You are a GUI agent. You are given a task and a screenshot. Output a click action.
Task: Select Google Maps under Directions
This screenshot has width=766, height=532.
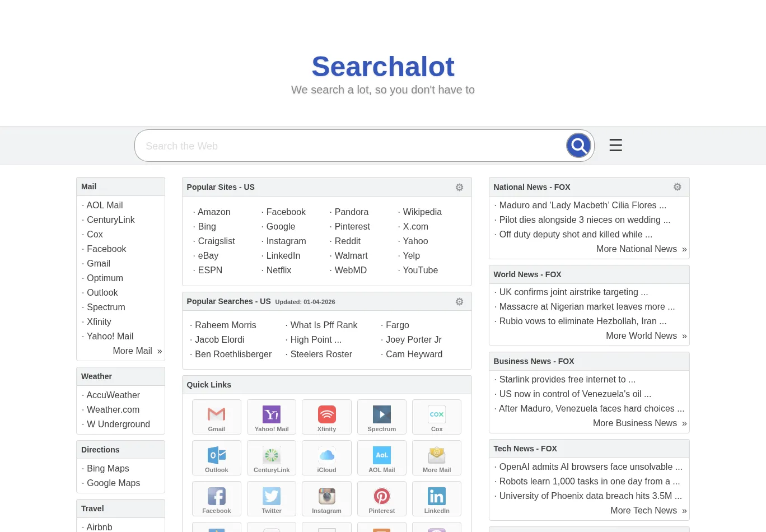[113, 483]
